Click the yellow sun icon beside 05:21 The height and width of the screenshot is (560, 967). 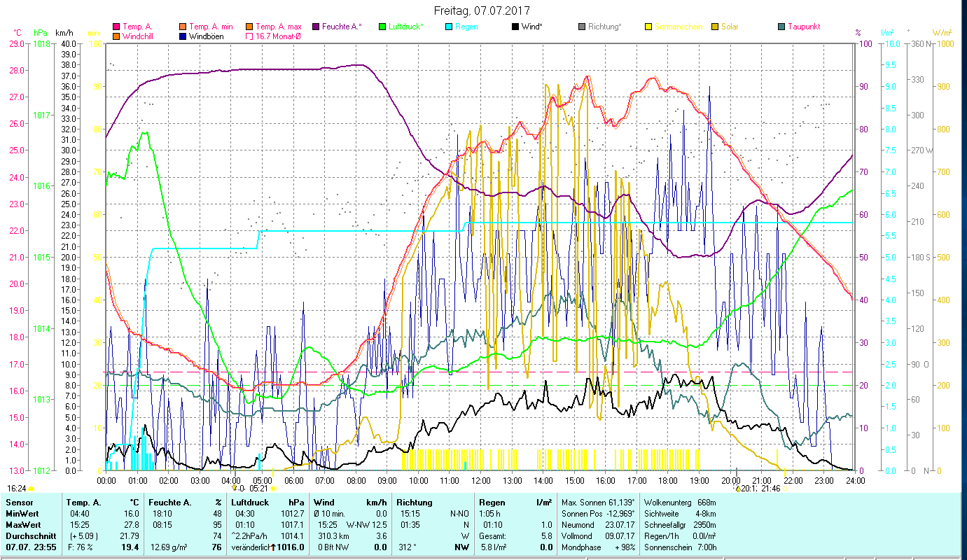pos(273,489)
